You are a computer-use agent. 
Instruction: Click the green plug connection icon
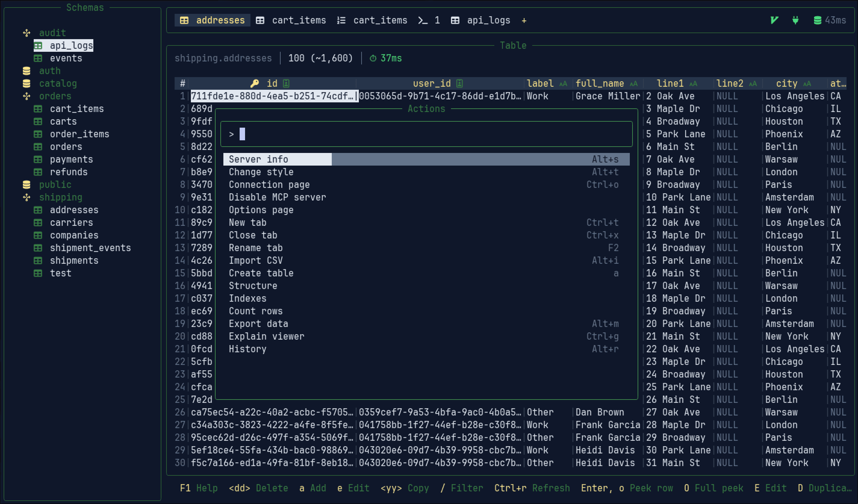(795, 20)
